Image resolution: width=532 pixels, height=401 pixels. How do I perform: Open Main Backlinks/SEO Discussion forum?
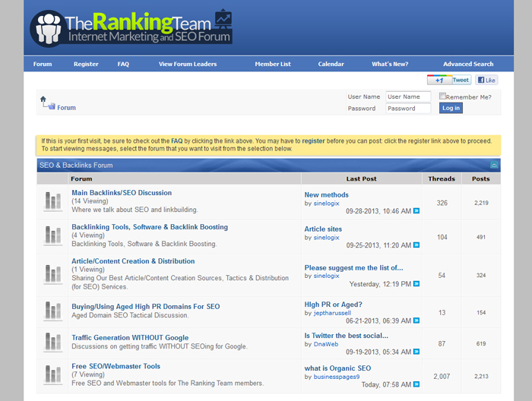pyautogui.click(x=122, y=193)
